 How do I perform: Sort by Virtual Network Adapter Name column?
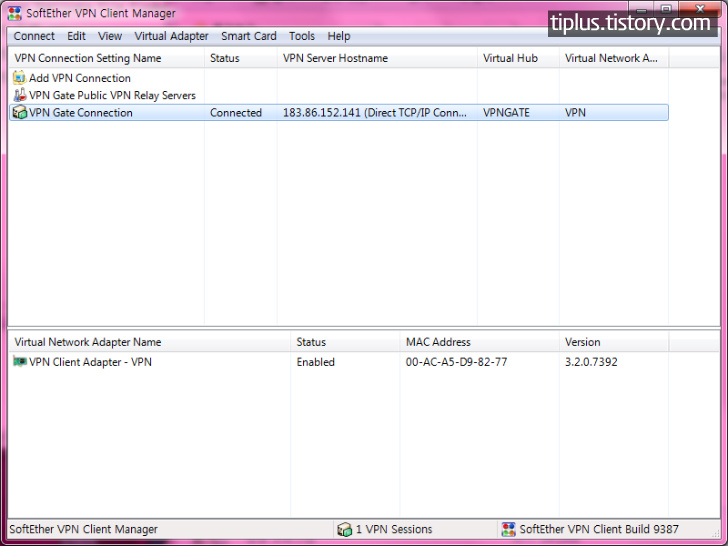click(x=150, y=342)
